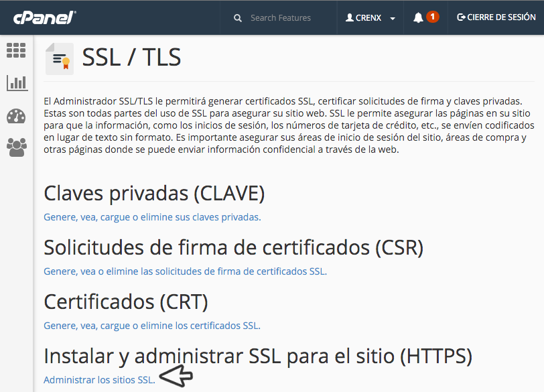Open the link to manage private keys
Viewport: 544px width, 392px height.
[x=152, y=217]
